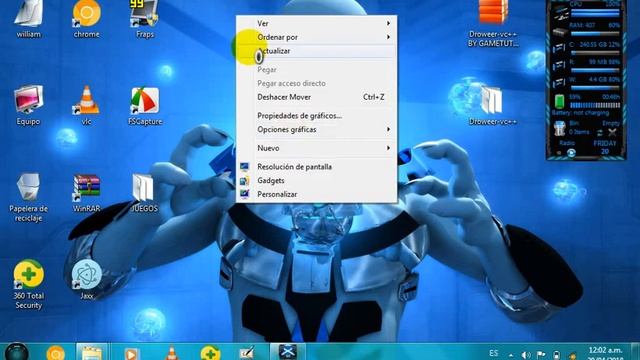Viewport: 640px width, 360px height.
Task: Select the Fraps desktop shortcut
Action: (145, 18)
